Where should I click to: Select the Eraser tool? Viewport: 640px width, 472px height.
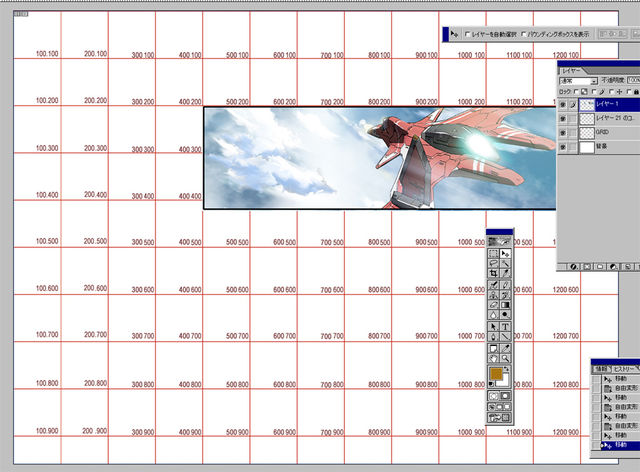click(x=493, y=305)
